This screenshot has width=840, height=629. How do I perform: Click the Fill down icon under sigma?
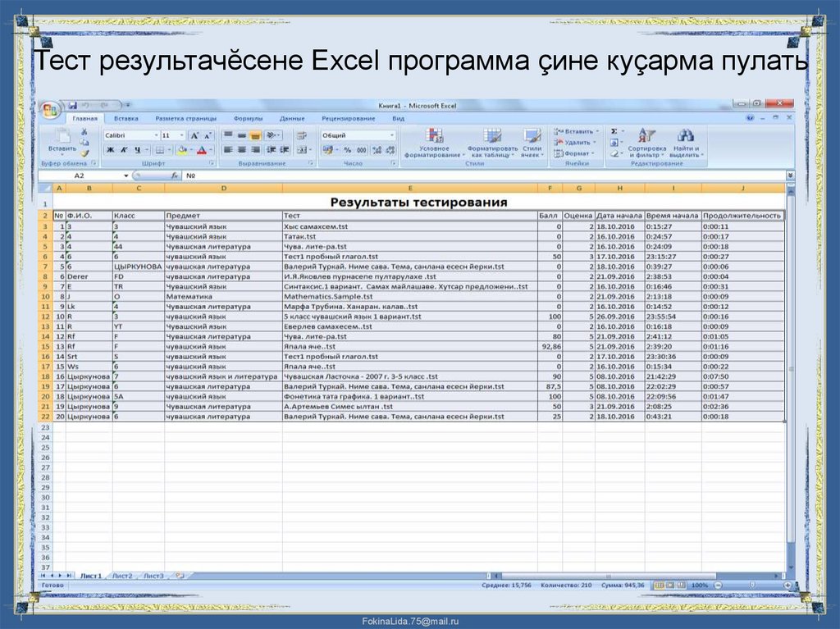pyautogui.click(x=614, y=143)
